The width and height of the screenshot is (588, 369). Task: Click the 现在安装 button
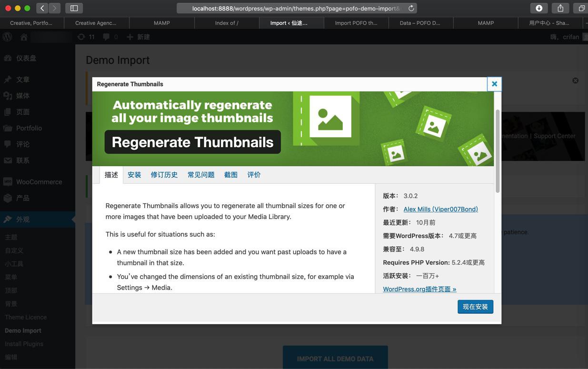(x=475, y=307)
